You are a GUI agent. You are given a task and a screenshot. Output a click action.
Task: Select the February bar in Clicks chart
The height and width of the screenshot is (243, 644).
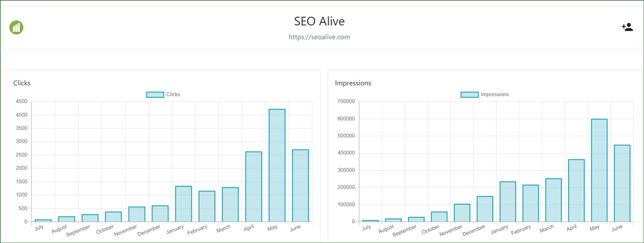tap(207, 206)
